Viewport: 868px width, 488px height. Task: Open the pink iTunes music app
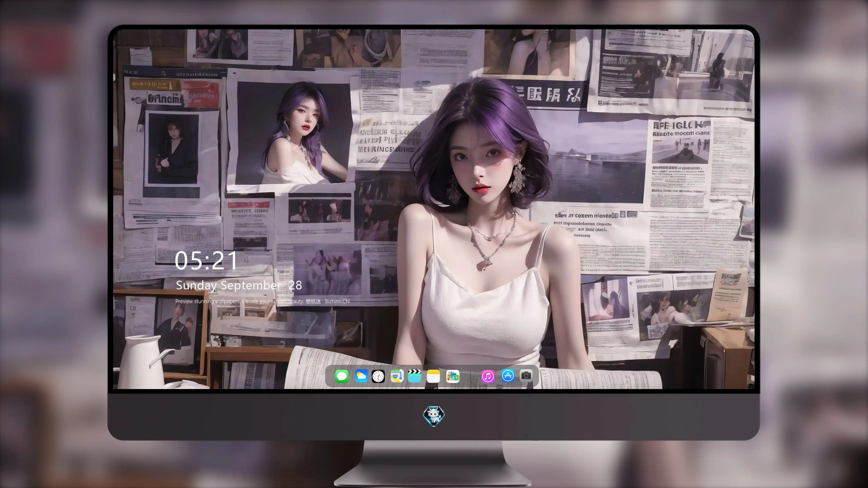point(488,376)
